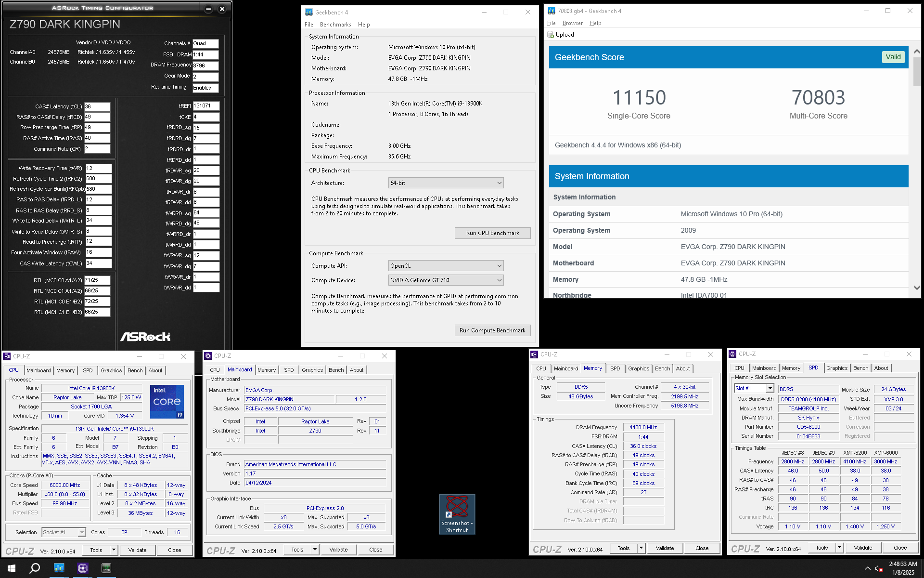This screenshot has height=578, width=924.
Task: Close the ASRock Timing Configurator
Action: point(222,9)
